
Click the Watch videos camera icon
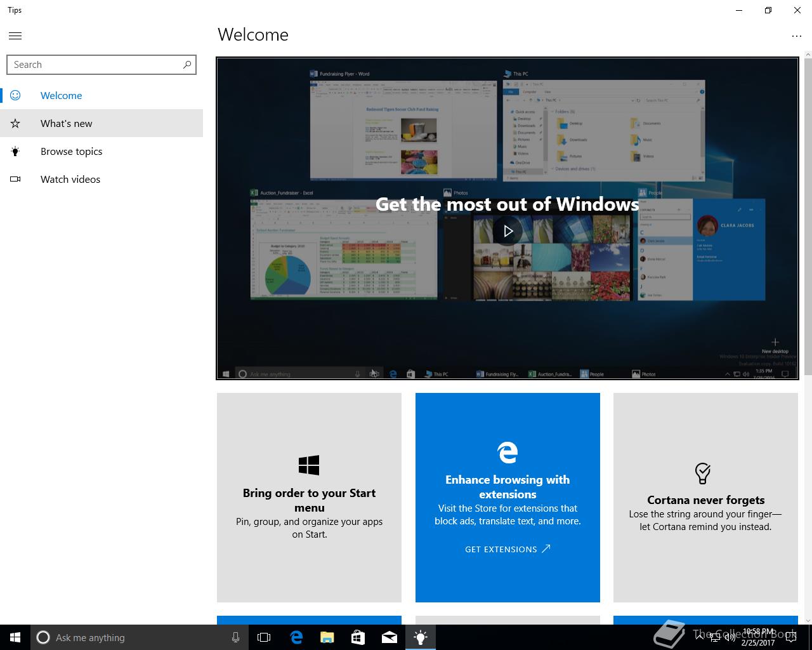pyautogui.click(x=15, y=179)
